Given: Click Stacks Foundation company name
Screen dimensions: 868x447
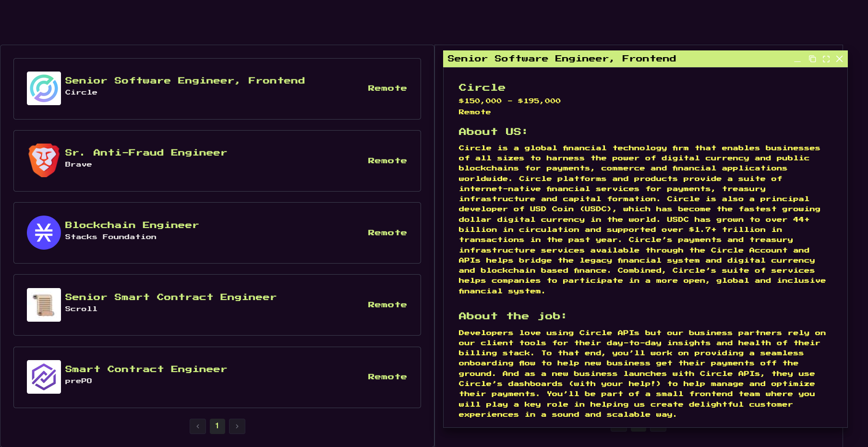Looking at the screenshot, I should 110,237.
